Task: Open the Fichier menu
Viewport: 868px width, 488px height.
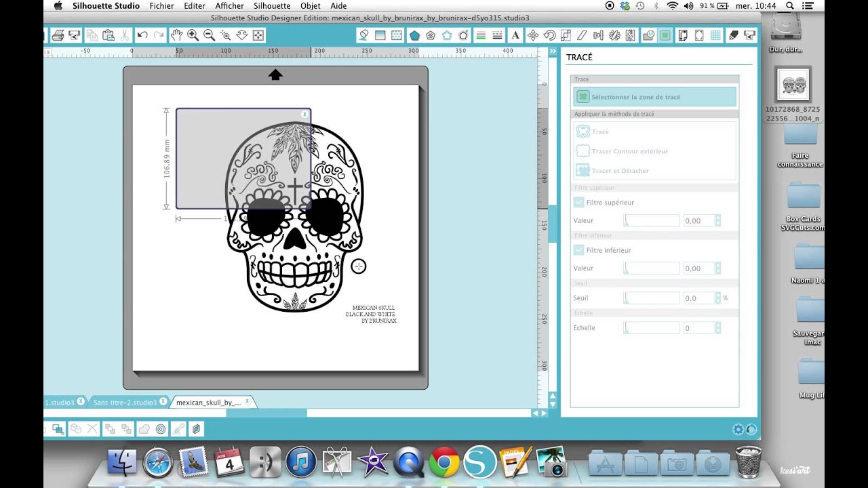Action: [x=162, y=5]
